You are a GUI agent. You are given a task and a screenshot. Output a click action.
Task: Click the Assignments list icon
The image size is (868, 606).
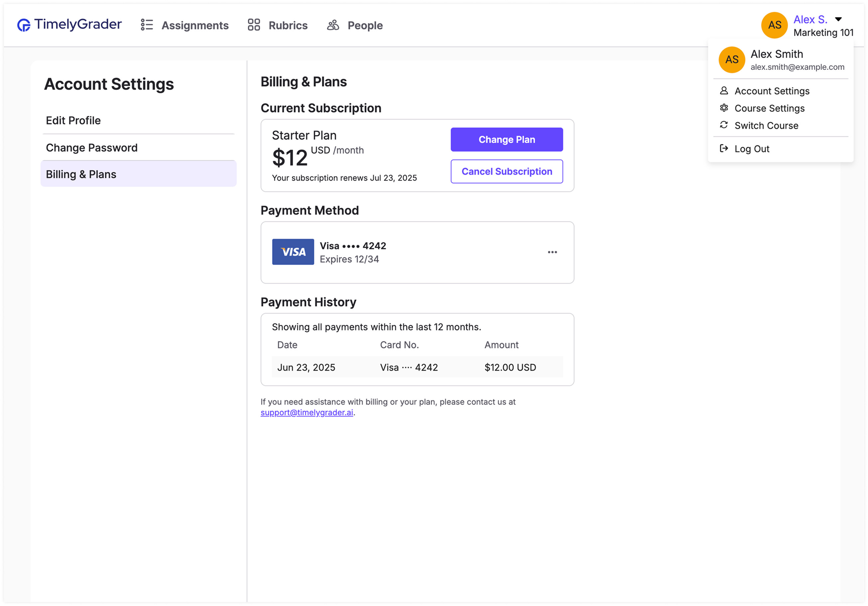coord(147,25)
